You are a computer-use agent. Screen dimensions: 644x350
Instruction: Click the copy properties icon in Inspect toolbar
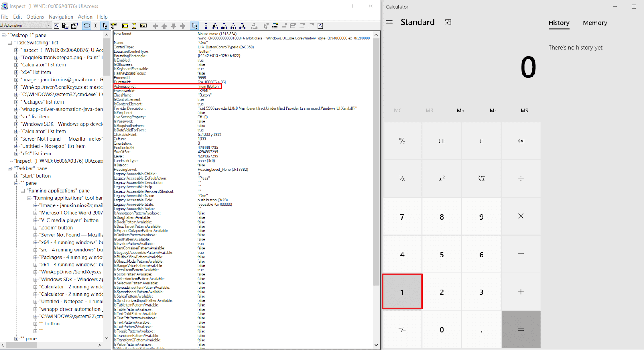coord(65,26)
